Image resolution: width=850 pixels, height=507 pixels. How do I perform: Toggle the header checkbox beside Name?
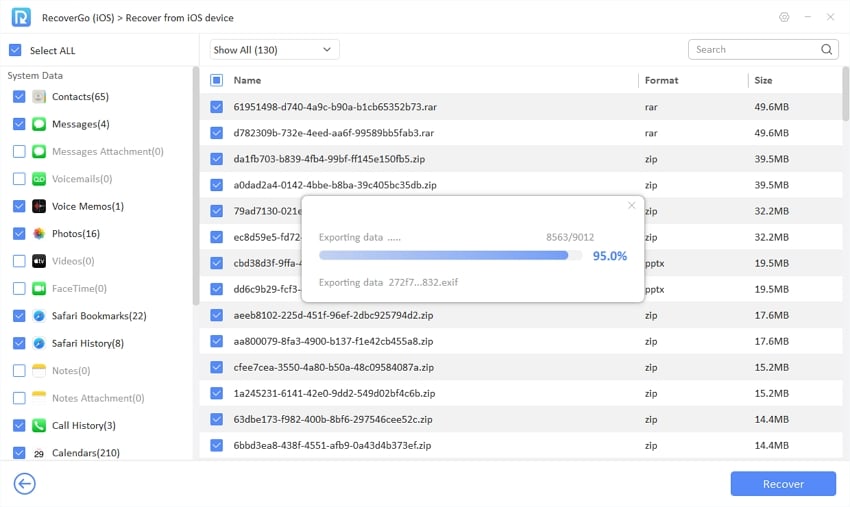(217, 80)
